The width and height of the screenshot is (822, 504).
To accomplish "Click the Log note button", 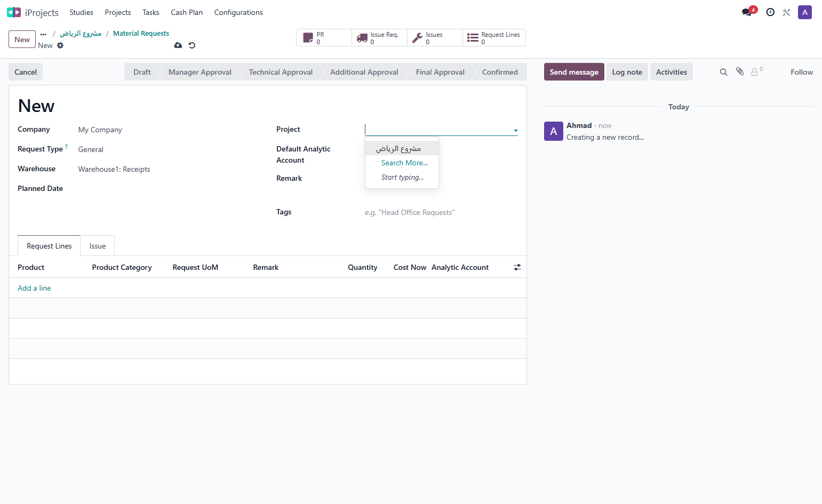I will (x=627, y=72).
